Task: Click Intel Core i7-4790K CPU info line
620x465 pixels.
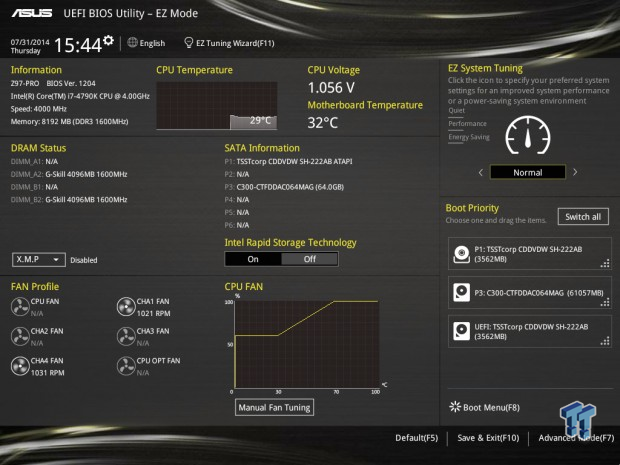Action: tap(80, 96)
